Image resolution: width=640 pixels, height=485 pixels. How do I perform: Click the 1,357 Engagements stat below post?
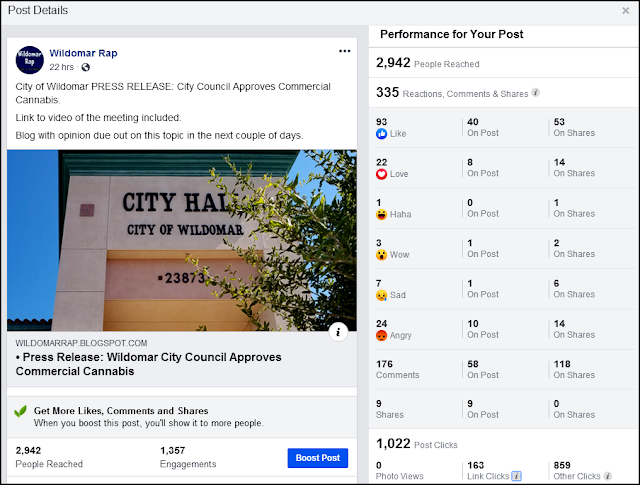coord(188,457)
